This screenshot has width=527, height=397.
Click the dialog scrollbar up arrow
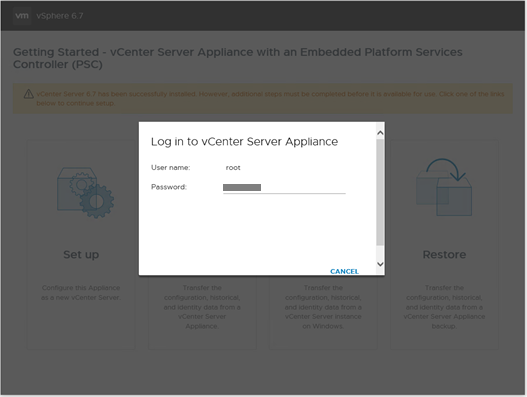click(x=380, y=133)
